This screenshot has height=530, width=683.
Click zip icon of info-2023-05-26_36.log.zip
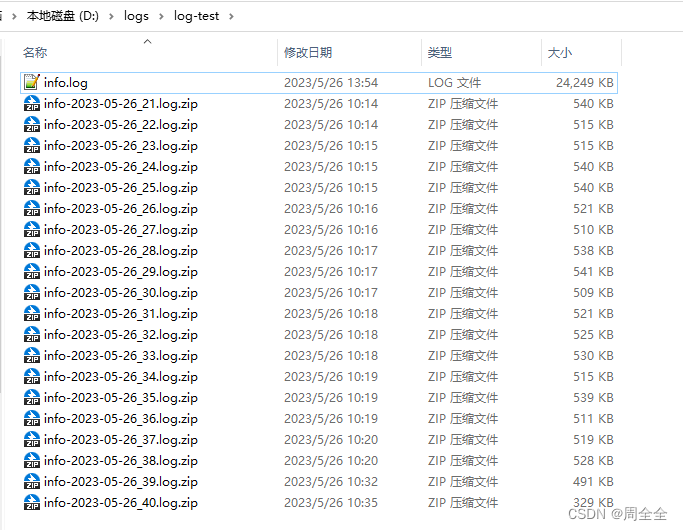[32, 419]
